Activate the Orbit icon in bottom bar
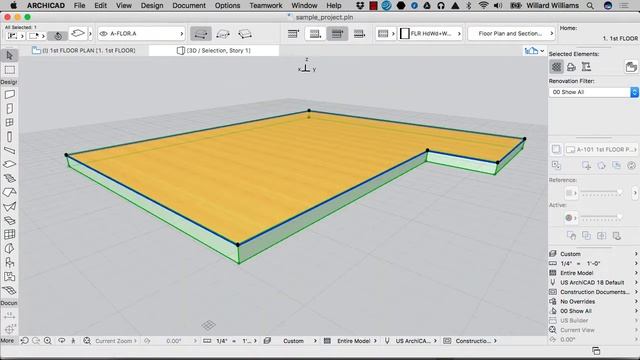 [62, 340]
